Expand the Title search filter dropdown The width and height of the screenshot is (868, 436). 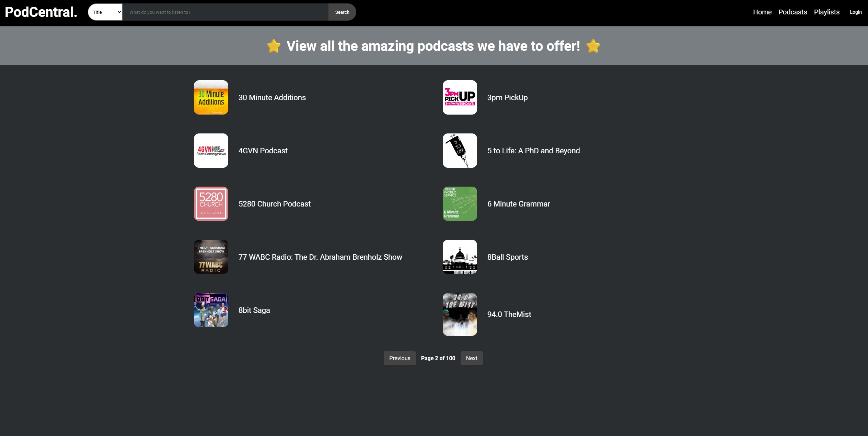click(x=105, y=12)
